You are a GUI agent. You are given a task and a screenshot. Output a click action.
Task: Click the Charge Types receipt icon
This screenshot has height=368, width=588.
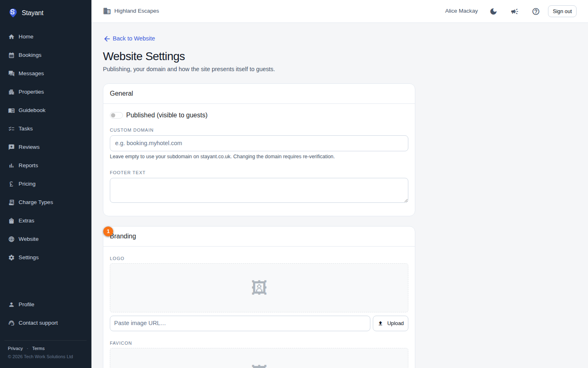tap(11, 202)
